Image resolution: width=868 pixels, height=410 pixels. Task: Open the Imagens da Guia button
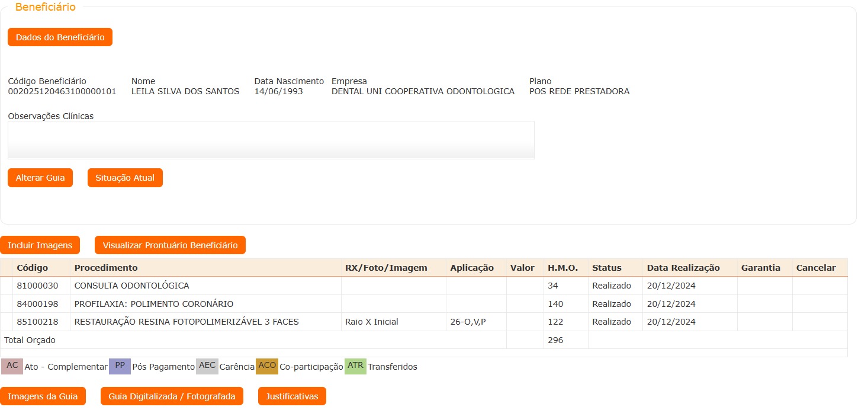pyautogui.click(x=43, y=396)
